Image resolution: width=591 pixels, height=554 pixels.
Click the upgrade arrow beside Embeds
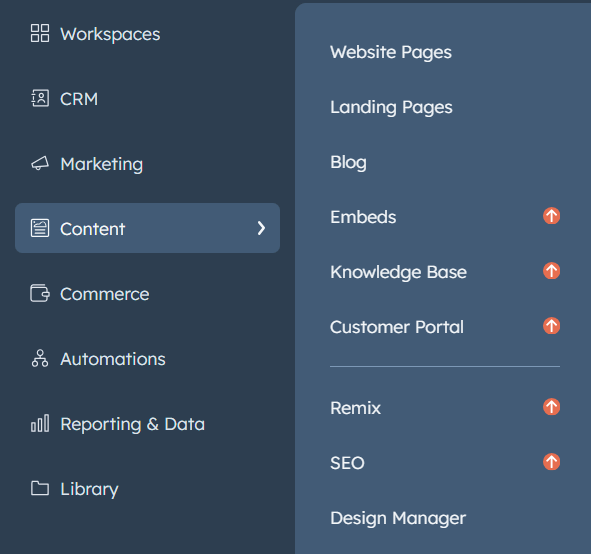(x=551, y=216)
